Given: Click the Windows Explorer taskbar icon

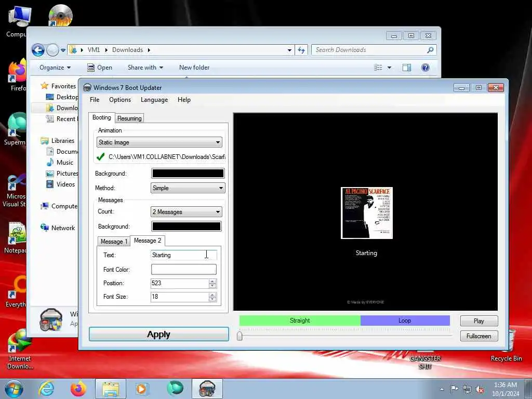Looking at the screenshot, I should tap(111, 389).
